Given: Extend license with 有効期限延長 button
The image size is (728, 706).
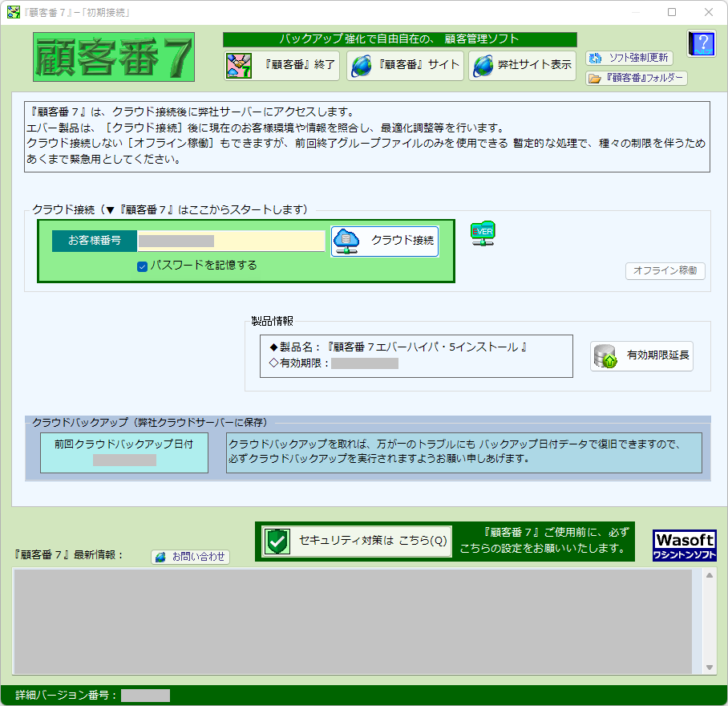Looking at the screenshot, I should (x=641, y=355).
